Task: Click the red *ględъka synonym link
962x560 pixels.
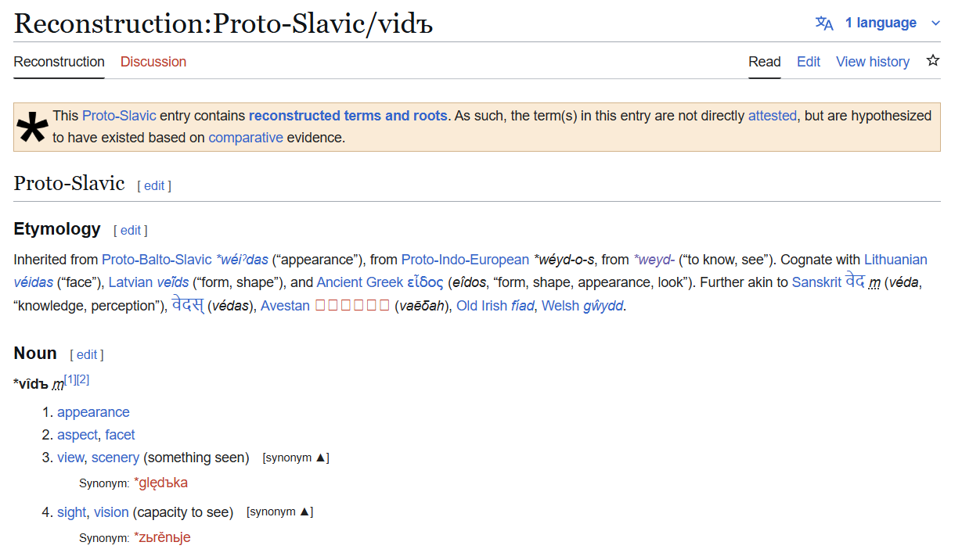Action: (161, 483)
